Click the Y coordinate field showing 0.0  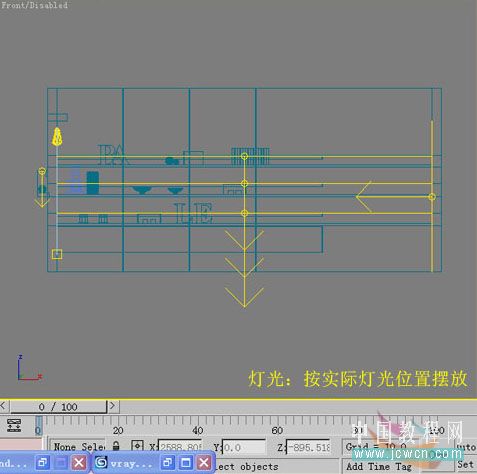(x=244, y=447)
